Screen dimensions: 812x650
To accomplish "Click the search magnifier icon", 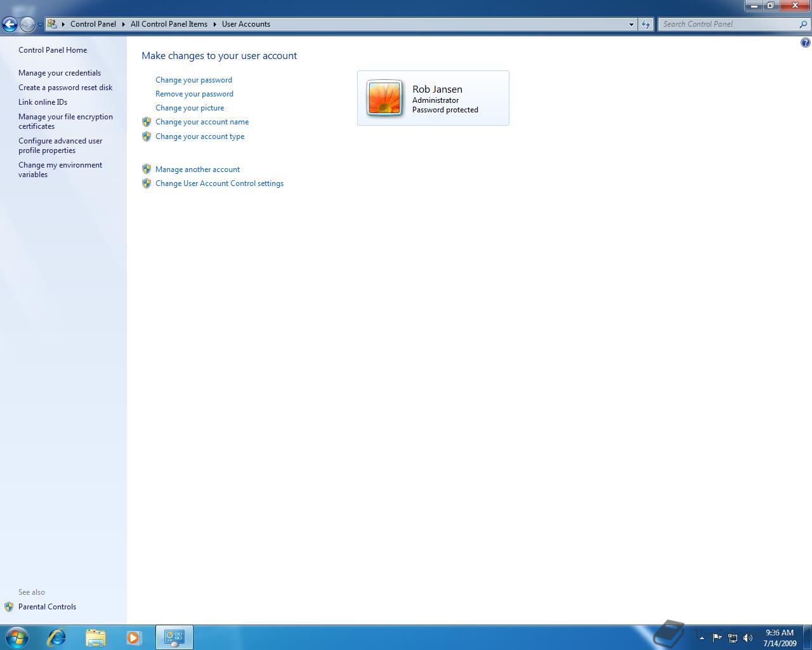I will [804, 24].
